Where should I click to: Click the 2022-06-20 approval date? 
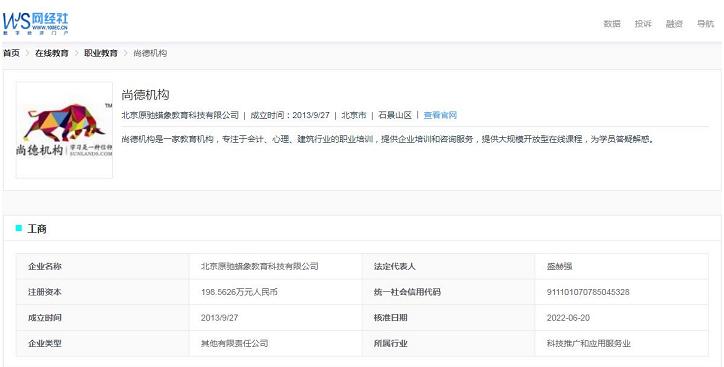(568, 318)
